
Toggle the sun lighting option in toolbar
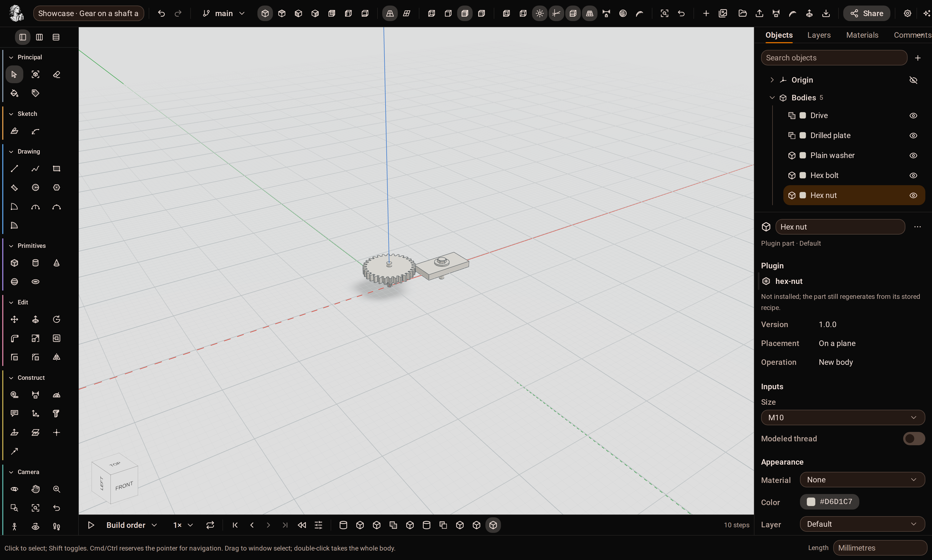540,14
